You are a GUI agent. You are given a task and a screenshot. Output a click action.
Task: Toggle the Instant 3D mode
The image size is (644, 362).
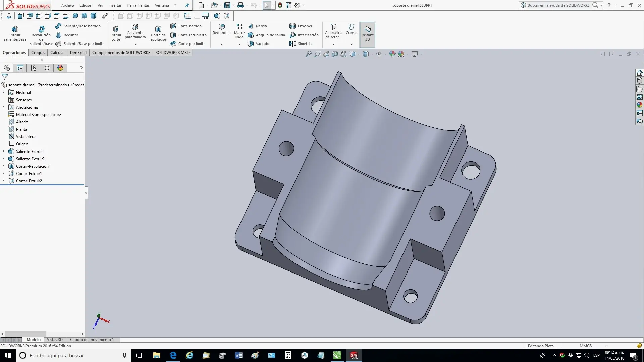click(368, 35)
